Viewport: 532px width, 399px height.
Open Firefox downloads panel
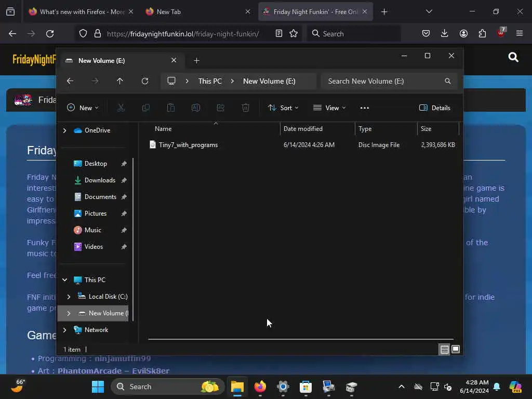[x=445, y=34]
